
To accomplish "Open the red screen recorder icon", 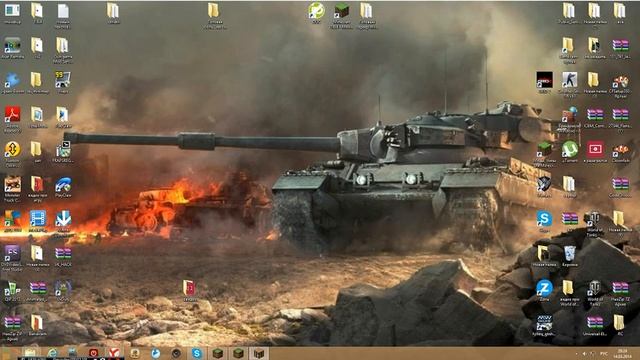I will [595, 149].
